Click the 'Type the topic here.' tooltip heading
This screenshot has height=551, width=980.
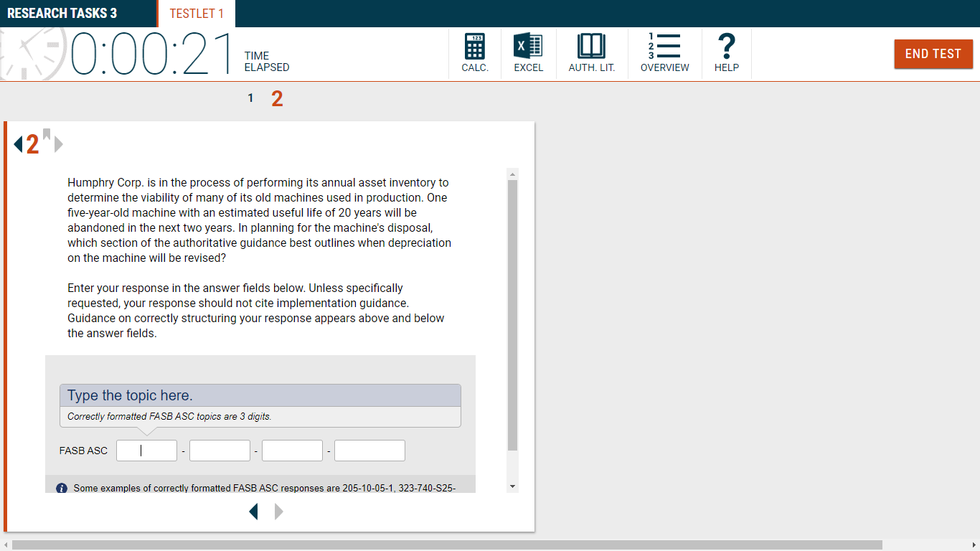(x=130, y=395)
